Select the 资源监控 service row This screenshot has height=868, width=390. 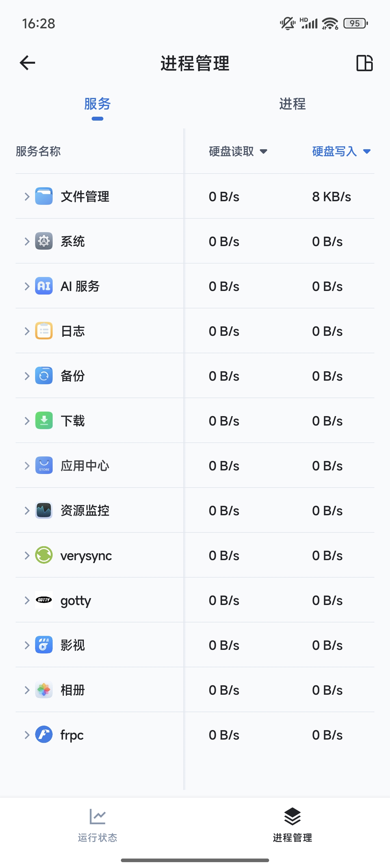[195, 510]
